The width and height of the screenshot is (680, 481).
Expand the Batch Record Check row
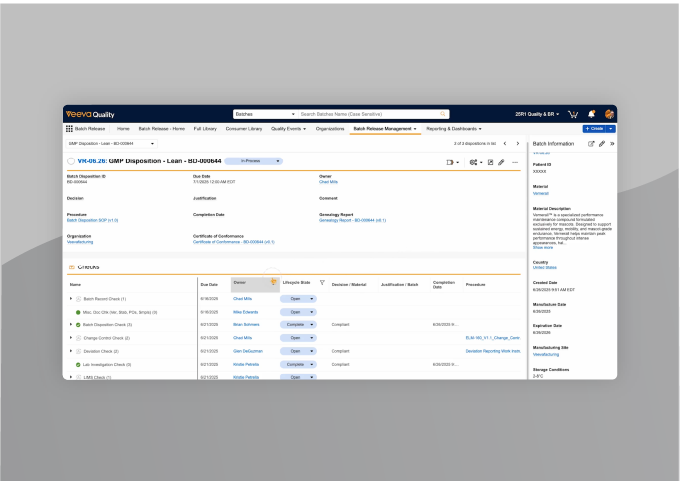pyautogui.click(x=70, y=299)
